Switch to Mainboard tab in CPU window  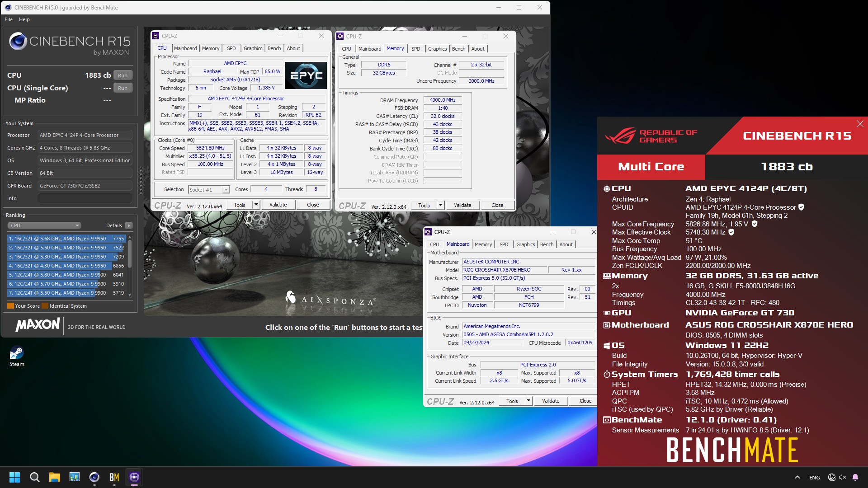pos(185,48)
